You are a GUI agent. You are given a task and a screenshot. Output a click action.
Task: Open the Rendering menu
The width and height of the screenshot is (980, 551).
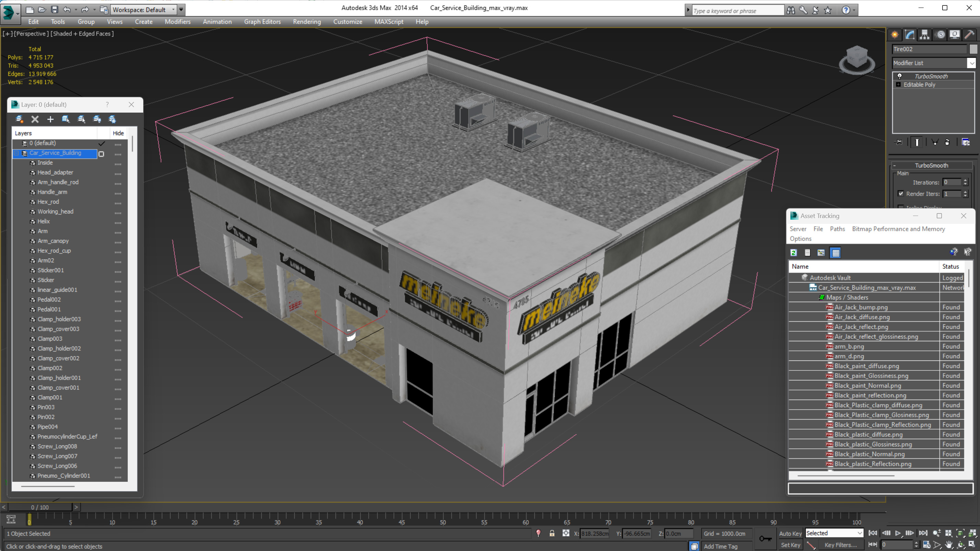click(307, 22)
